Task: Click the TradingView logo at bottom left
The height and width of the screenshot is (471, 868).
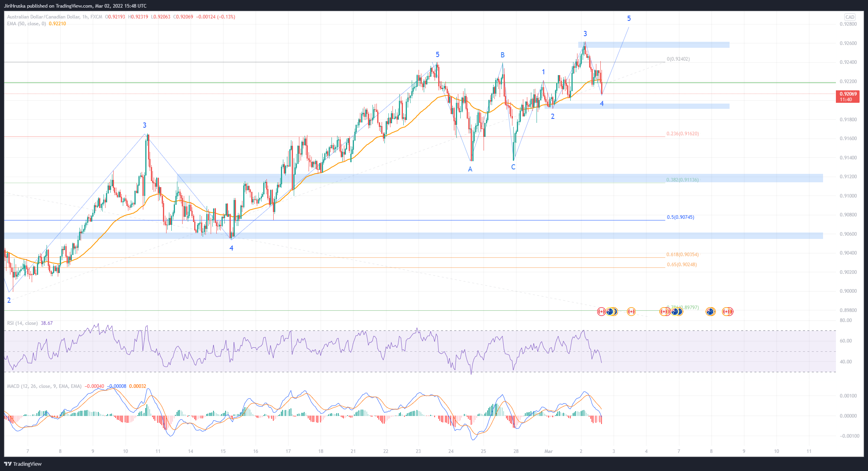Action: pos(23,464)
